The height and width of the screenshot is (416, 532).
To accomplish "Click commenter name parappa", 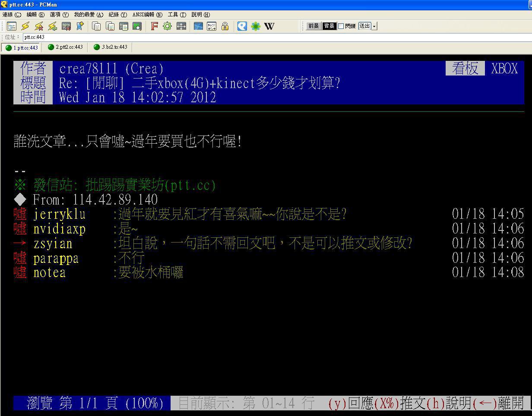I will (56, 258).
